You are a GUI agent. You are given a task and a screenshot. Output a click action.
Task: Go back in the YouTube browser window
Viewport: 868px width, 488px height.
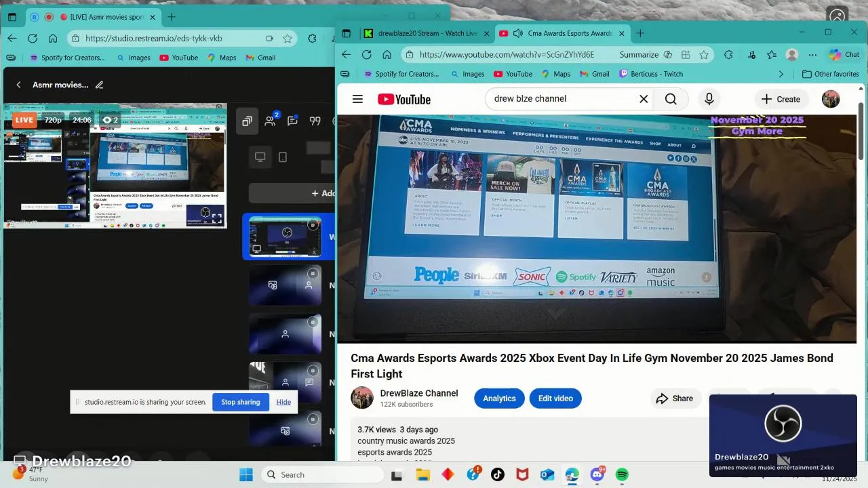pos(346,55)
